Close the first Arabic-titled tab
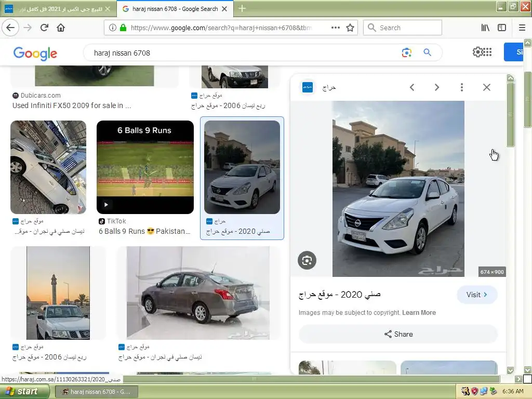Image resolution: width=532 pixels, height=399 pixels. pyautogui.click(x=108, y=9)
